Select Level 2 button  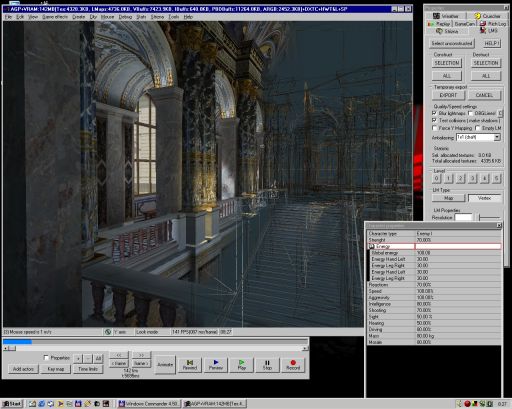click(x=460, y=179)
